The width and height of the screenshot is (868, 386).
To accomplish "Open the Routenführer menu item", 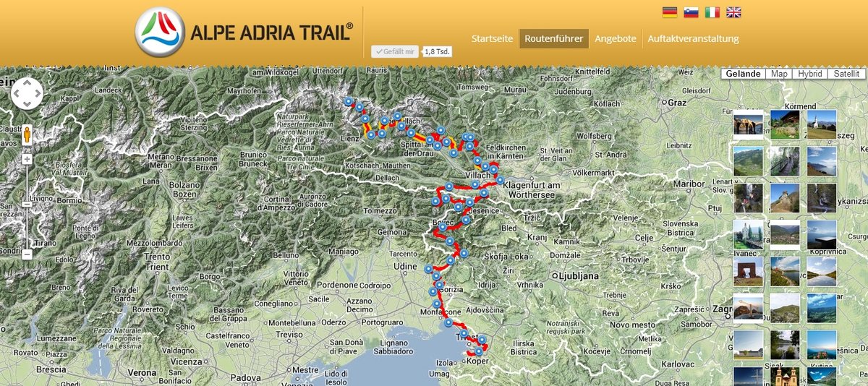I will click(x=554, y=39).
